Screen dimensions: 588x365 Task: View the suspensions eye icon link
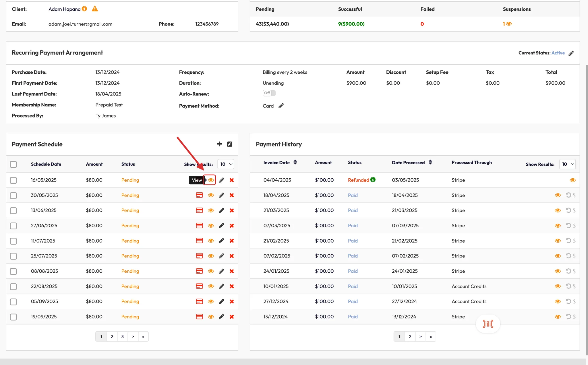pyautogui.click(x=509, y=24)
